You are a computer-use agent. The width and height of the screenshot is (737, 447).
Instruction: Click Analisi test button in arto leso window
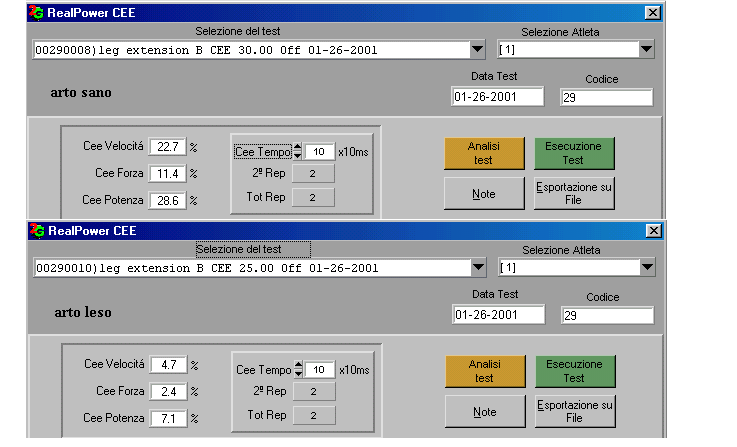pos(485,371)
